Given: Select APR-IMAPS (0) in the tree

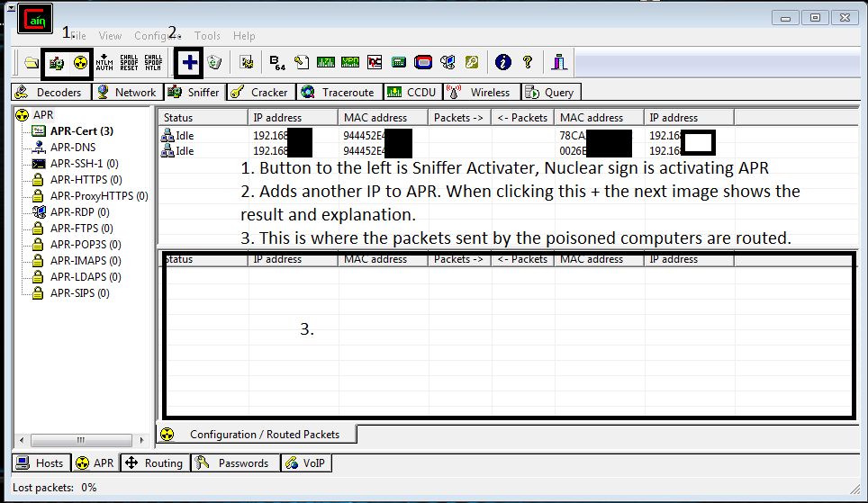Looking at the screenshot, I should tap(86, 261).
